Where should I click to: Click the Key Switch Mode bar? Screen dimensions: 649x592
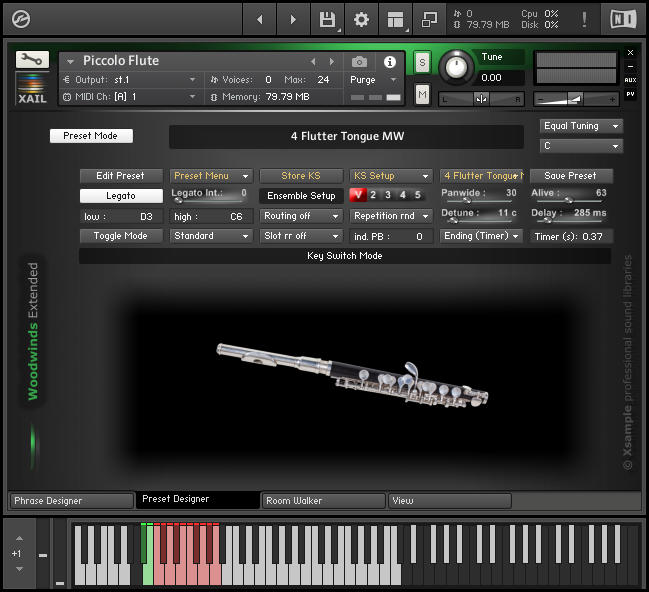pos(345,256)
